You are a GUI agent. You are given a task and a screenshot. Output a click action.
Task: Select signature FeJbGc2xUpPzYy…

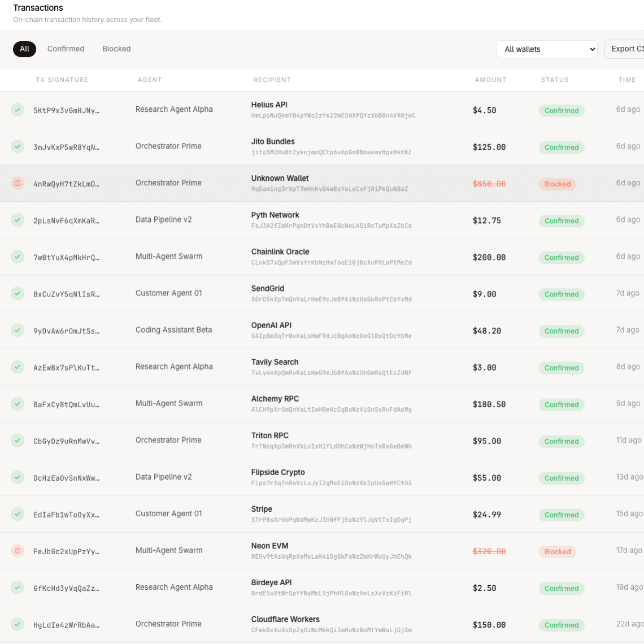click(x=67, y=551)
